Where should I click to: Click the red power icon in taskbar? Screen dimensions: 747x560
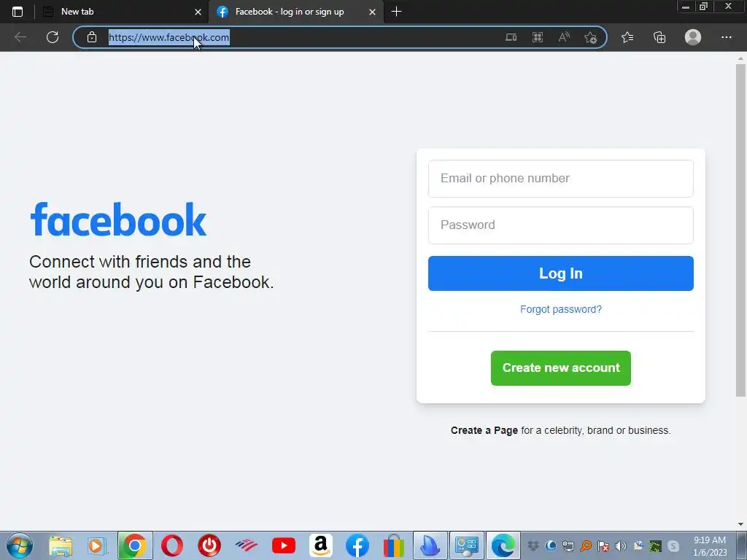pos(209,545)
